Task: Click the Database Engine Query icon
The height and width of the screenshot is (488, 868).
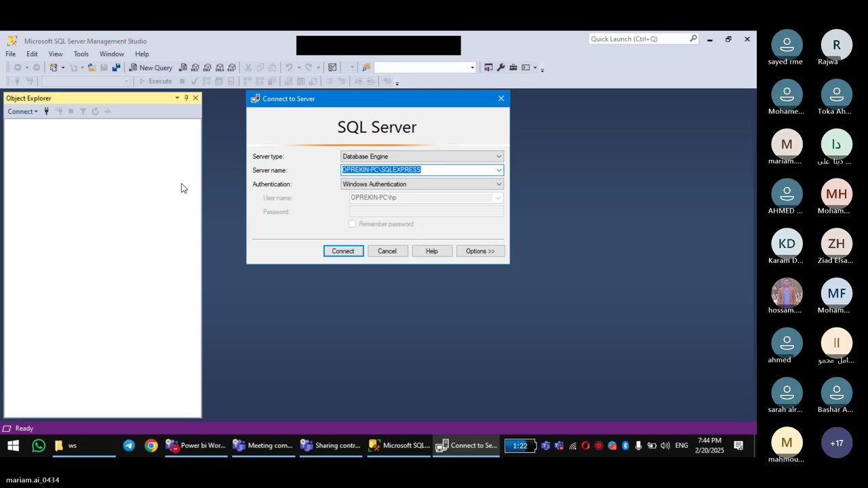Action: (x=183, y=67)
